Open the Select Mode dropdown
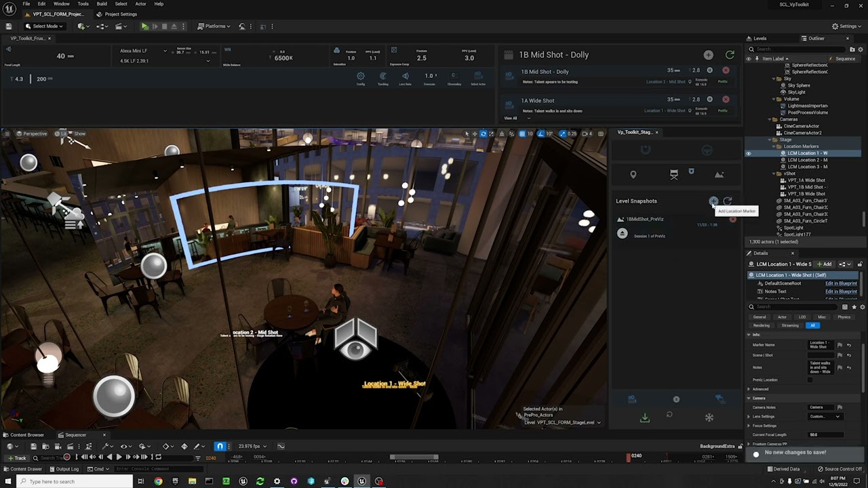The height and width of the screenshot is (488, 868). [x=44, y=26]
